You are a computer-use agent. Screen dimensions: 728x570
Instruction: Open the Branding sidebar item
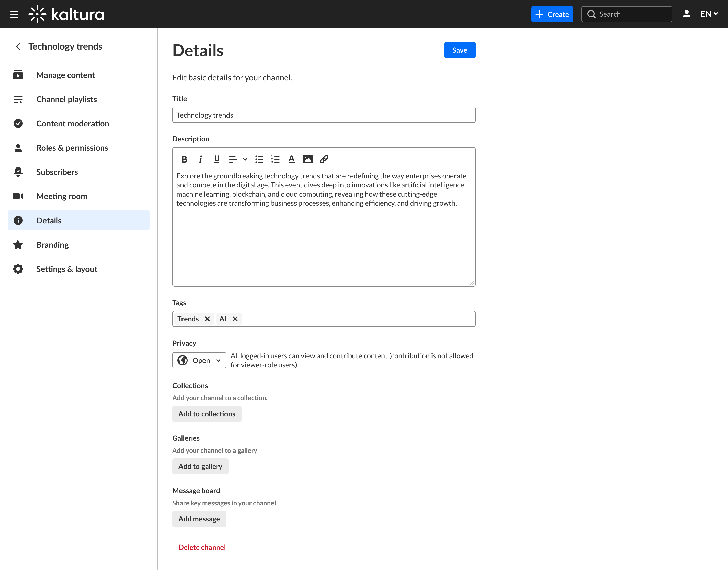52,245
